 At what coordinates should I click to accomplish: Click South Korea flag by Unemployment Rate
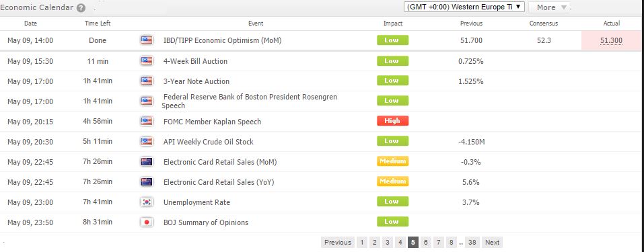click(146, 202)
